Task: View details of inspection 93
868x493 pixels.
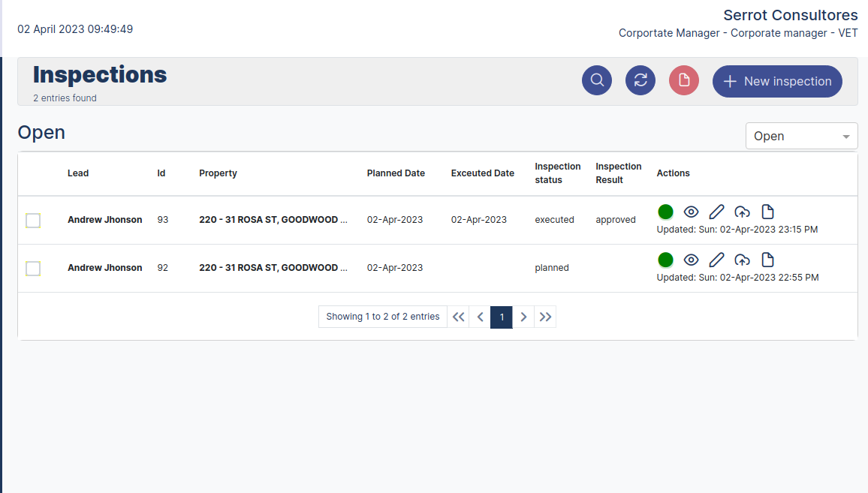Action: [x=691, y=212]
